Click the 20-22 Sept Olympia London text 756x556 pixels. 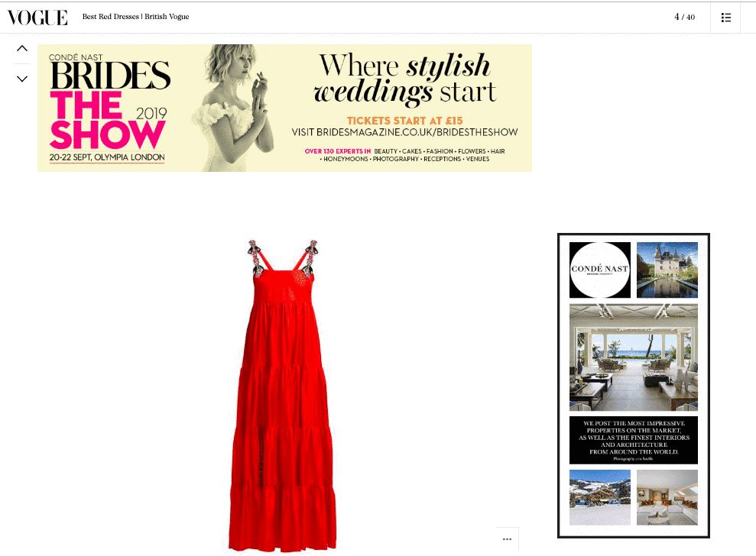tap(107, 157)
